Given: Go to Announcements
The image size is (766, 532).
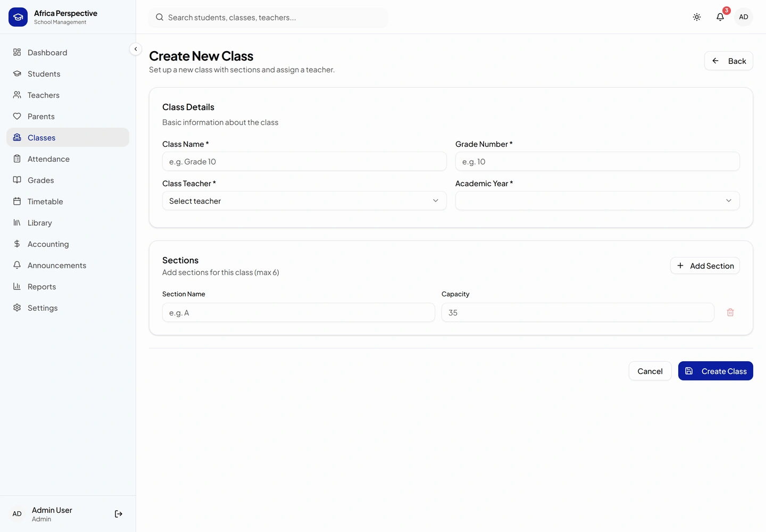Looking at the screenshot, I should pyautogui.click(x=68, y=265).
